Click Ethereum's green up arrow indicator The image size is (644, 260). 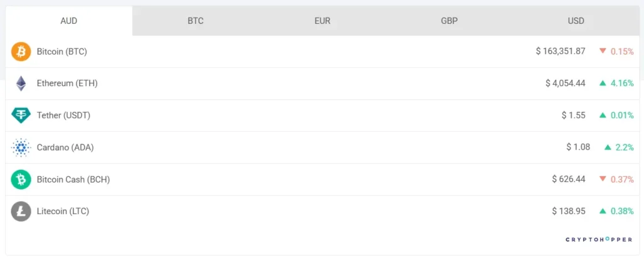pyautogui.click(x=602, y=83)
